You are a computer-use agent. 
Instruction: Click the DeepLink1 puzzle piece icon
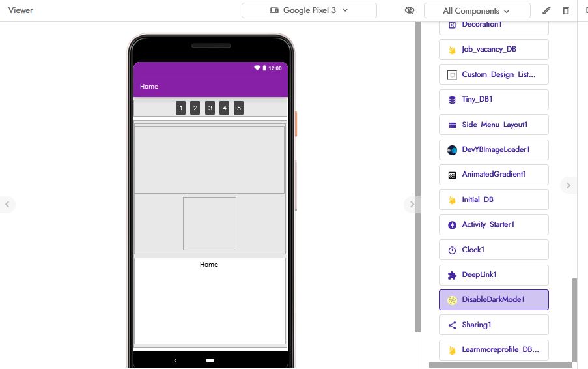click(453, 275)
